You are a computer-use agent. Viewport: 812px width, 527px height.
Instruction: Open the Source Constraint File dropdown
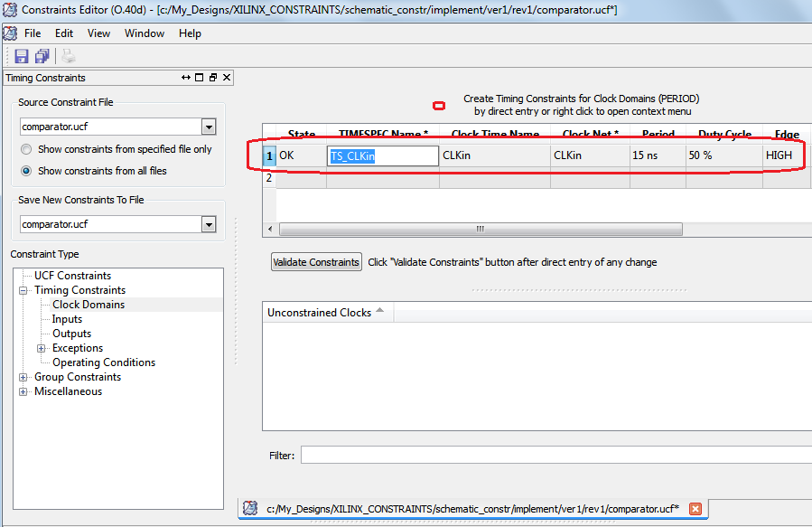point(209,127)
